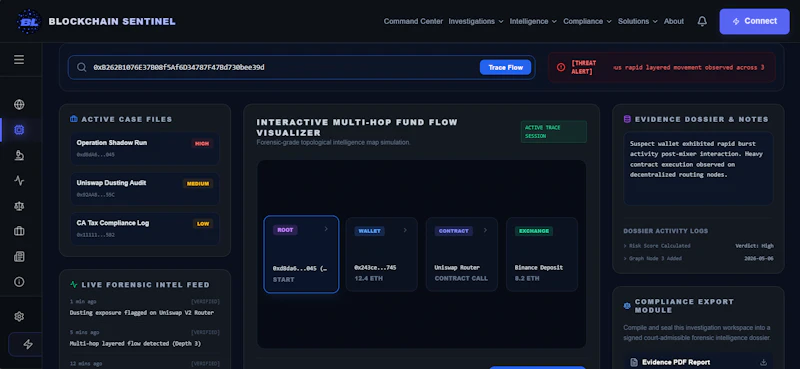
Task: Open the Investigations dropdown menu
Action: pos(476,21)
